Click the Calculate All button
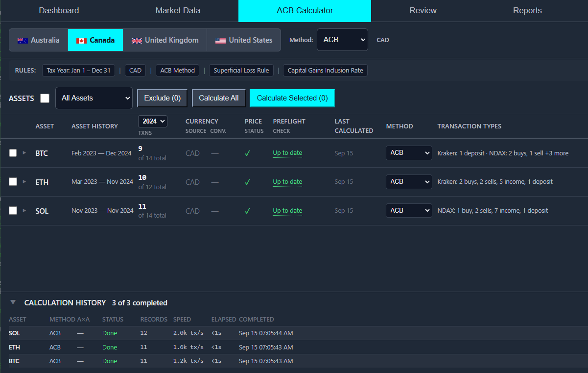The height and width of the screenshot is (373, 588). (219, 98)
